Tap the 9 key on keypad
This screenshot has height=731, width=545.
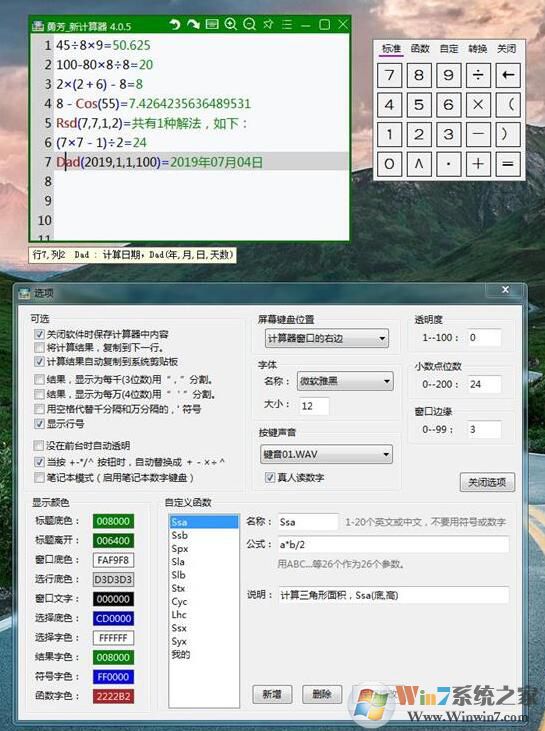coord(448,75)
